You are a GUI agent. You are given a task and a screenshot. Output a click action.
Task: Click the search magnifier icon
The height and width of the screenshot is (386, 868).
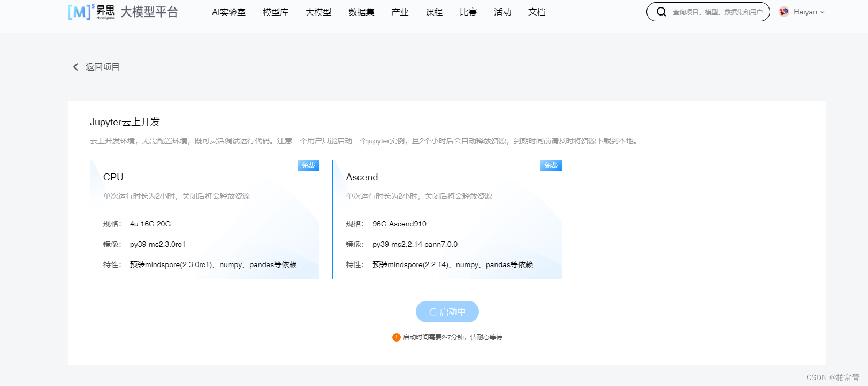tap(661, 12)
